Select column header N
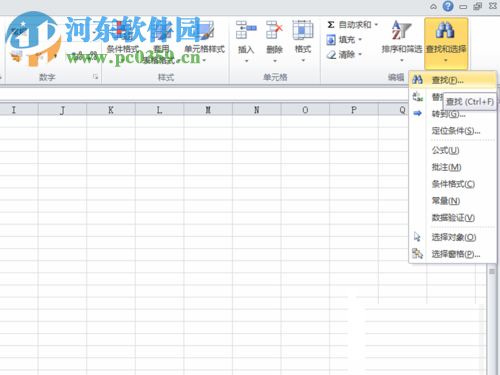The width and height of the screenshot is (500, 375). click(257, 110)
